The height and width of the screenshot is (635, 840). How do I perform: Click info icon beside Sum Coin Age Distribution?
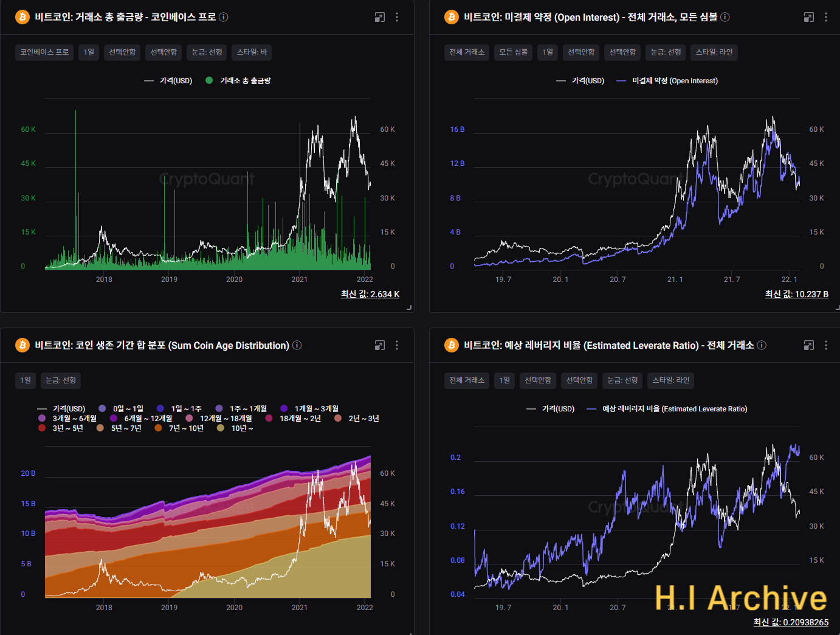[297, 345]
